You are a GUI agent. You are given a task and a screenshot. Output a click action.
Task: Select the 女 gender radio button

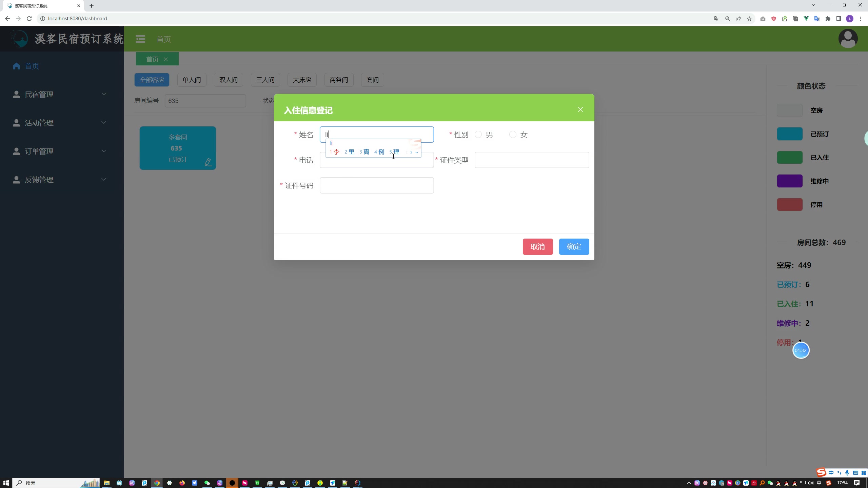513,135
